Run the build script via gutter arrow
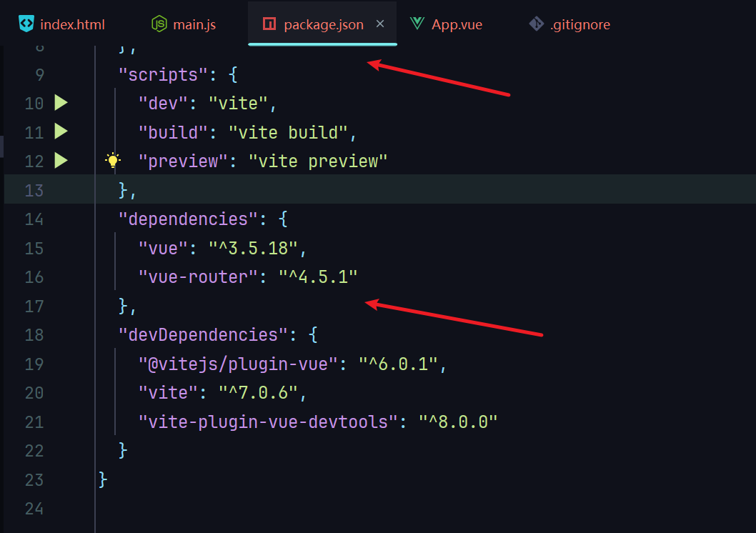The width and height of the screenshot is (756, 533). coord(61,132)
